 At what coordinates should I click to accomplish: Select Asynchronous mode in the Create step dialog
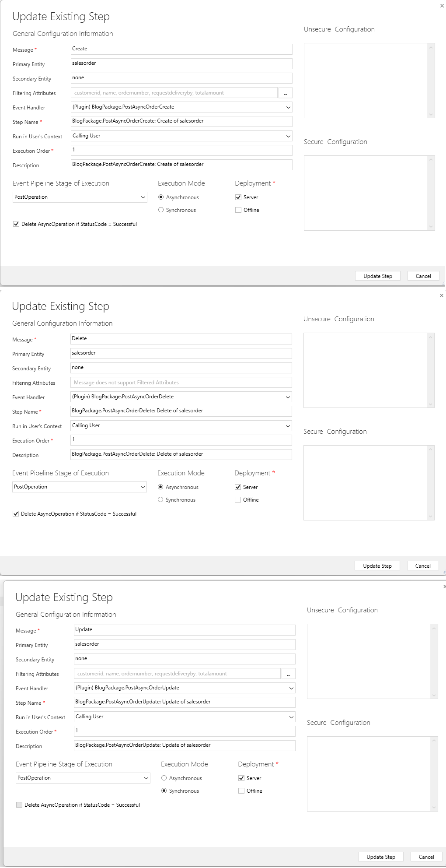pos(161,197)
